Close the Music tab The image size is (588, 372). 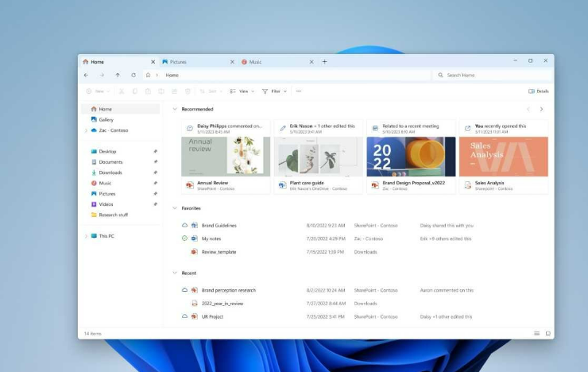[311, 62]
